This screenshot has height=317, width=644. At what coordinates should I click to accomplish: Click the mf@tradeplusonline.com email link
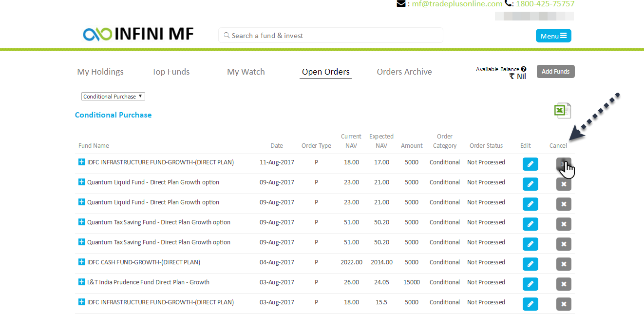click(457, 4)
